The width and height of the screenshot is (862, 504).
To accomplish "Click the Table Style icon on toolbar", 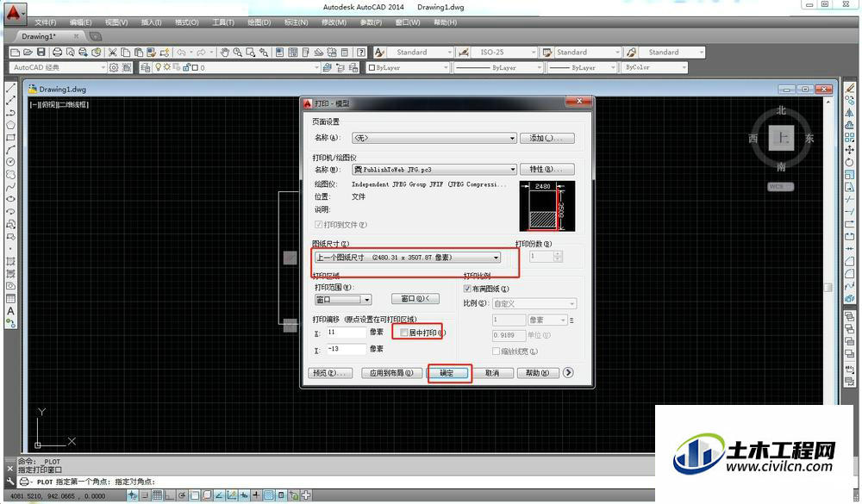I will [547, 53].
